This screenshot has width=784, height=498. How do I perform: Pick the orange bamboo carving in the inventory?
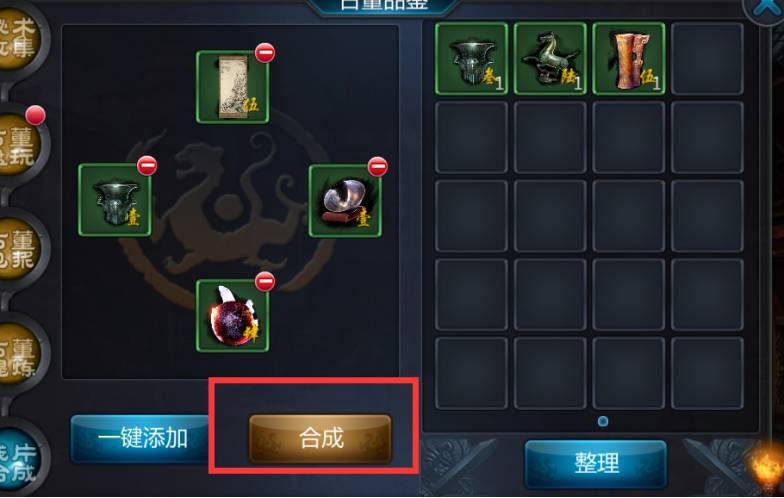click(628, 58)
